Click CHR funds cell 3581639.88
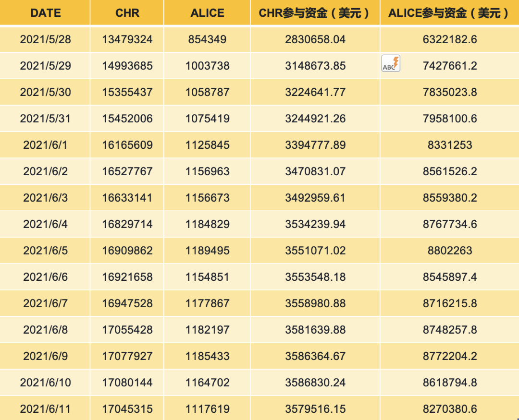 tap(315, 330)
